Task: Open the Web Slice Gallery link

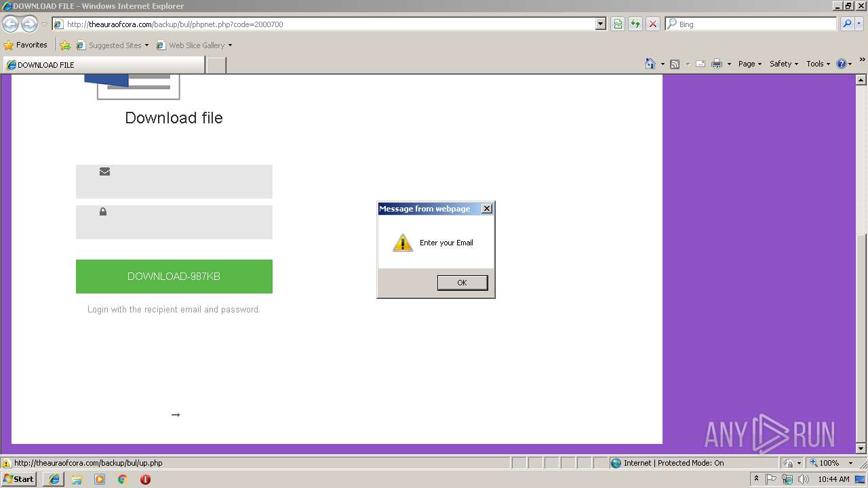Action: coord(194,45)
